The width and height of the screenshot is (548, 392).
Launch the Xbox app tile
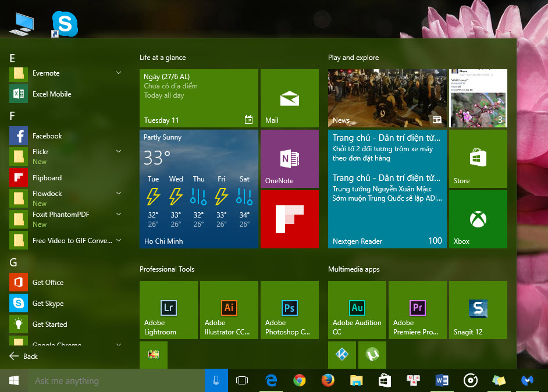tap(478, 219)
